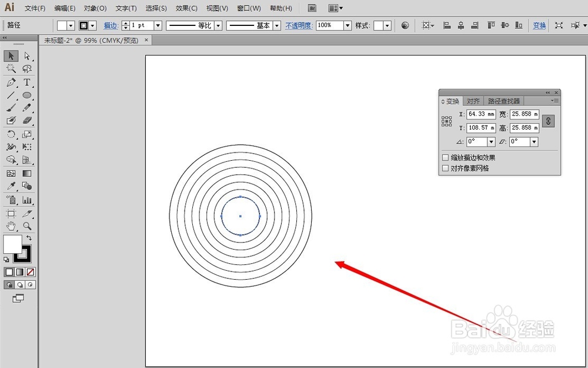Open the opacity 100% dropdown

click(348, 25)
